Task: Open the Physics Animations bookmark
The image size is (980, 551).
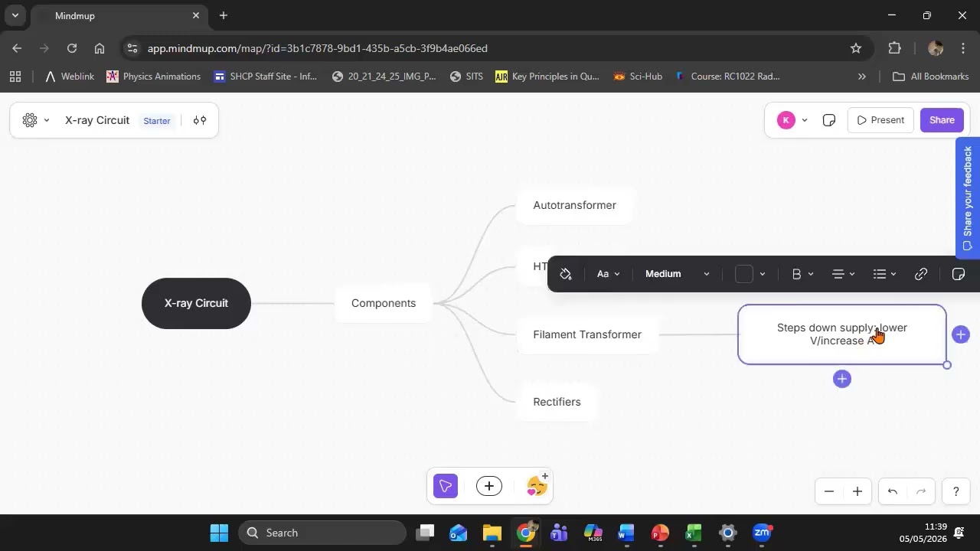Action: [x=153, y=77]
